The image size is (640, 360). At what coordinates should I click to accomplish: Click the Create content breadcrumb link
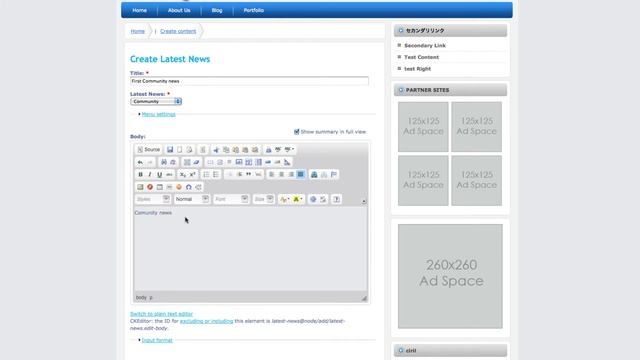178,31
